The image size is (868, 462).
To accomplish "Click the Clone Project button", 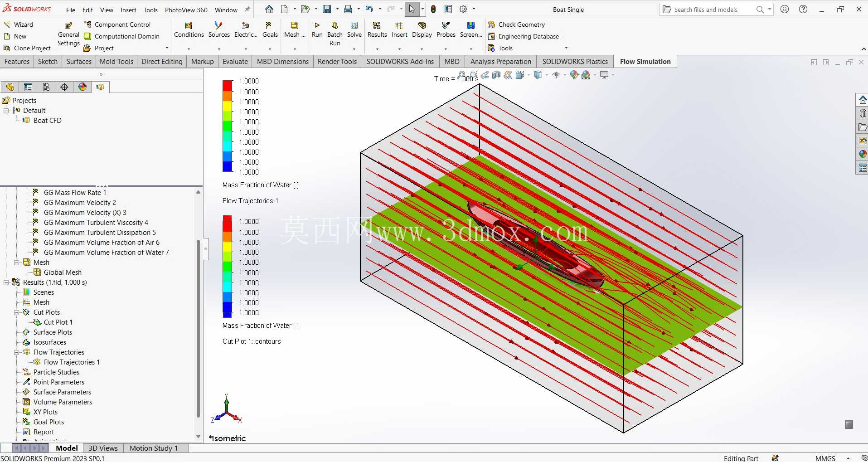I will (27, 48).
